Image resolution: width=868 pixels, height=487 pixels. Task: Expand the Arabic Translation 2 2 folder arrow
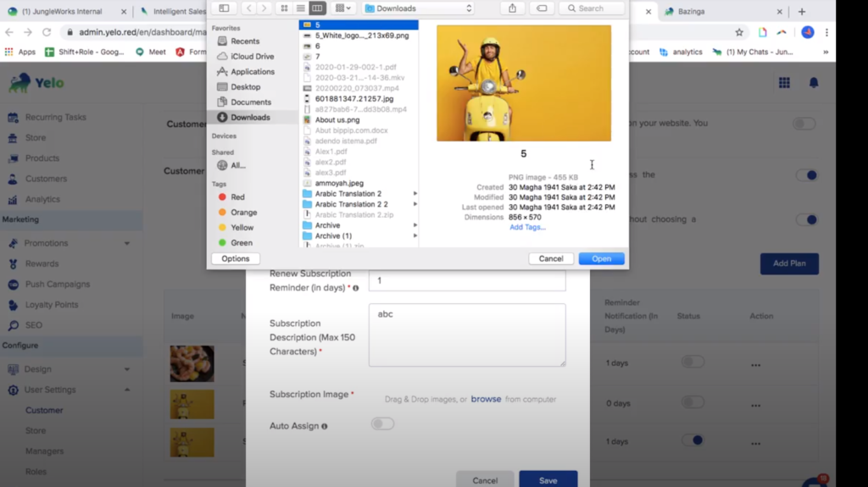coord(415,204)
